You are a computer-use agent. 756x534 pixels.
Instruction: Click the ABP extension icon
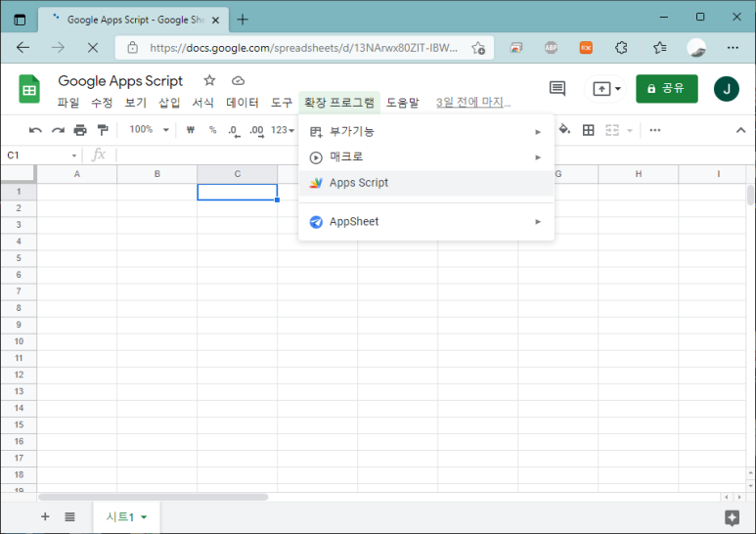551,48
